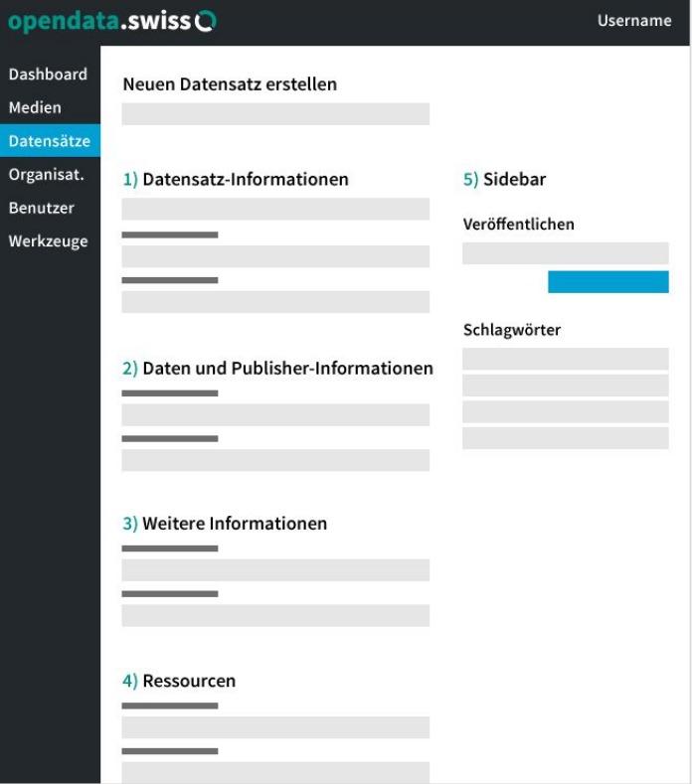692x784 pixels.
Task: Click the last field under Schlagwörter
Action: pos(566,438)
